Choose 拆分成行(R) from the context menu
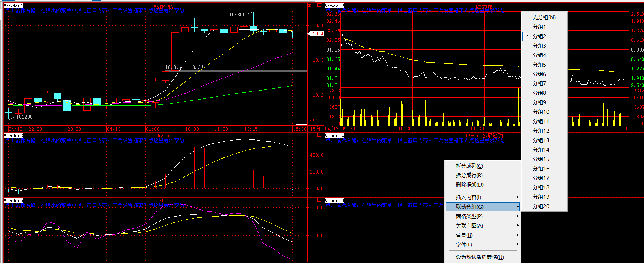Viewport: 644px width, 263px height. (483, 175)
